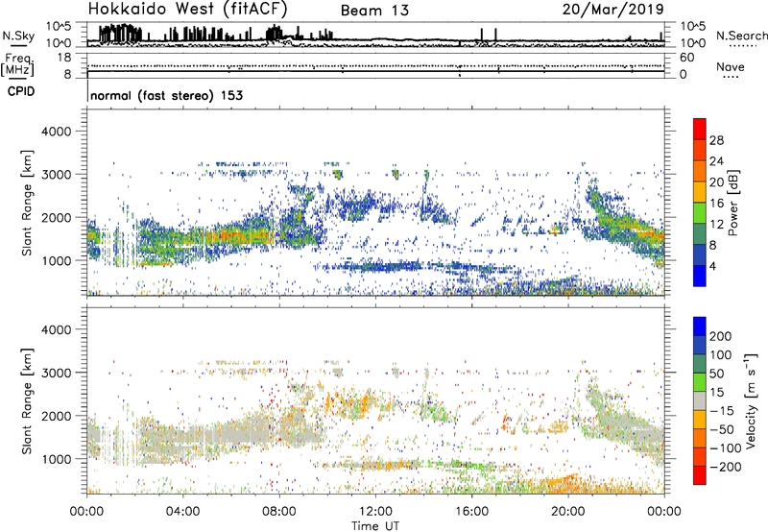Image resolution: width=768 pixels, height=532 pixels.
Task: Click the 'Time UT' axis title
Action: click(375, 526)
